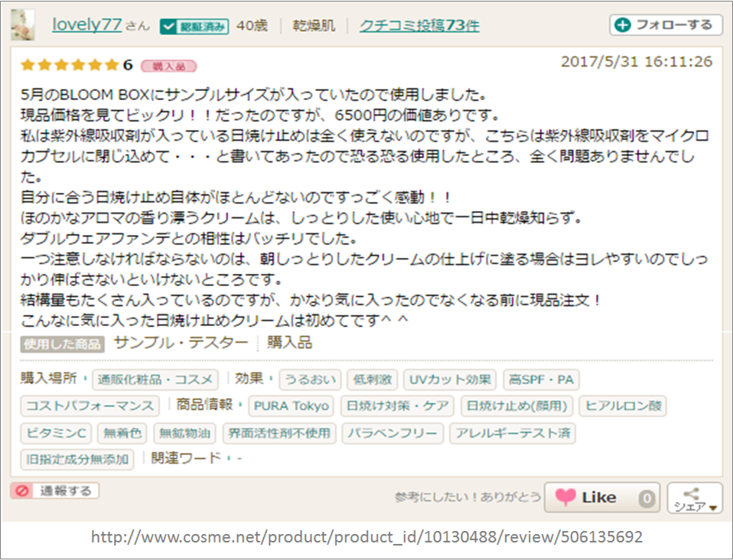733x560 pixels.
Task: Select the 通販化粧品・コスメ tag
Action: [155, 379]
